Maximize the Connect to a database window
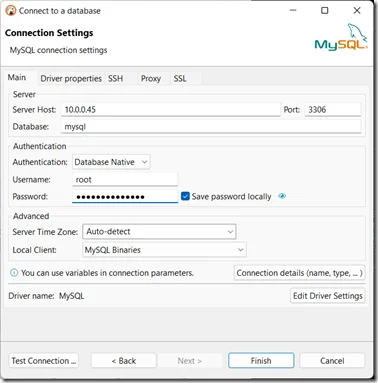This screenshot has height=383, width=378. tap(324, 11)
